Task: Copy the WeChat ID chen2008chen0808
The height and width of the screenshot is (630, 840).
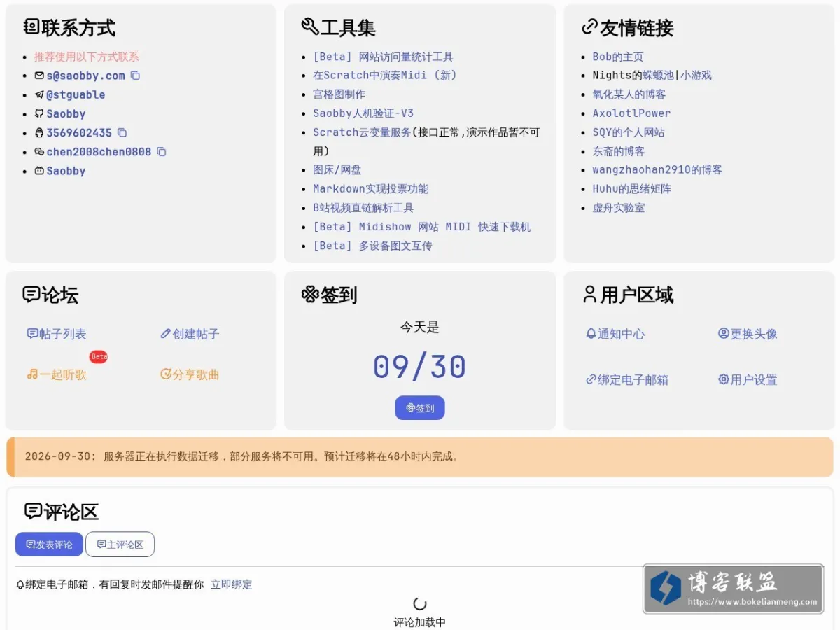Action: pyautogui.click(x=162, y=151)
